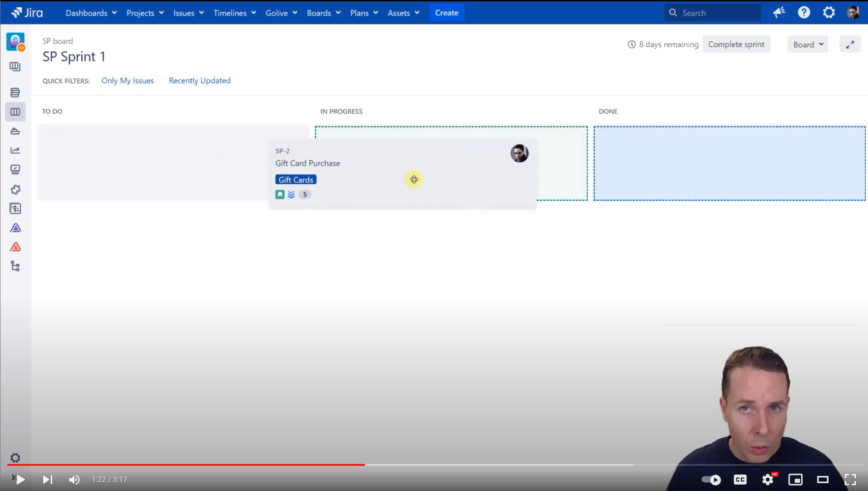Toggle the YouTube autoplay switch
868x491 pixels.
(x=711, y=480)
